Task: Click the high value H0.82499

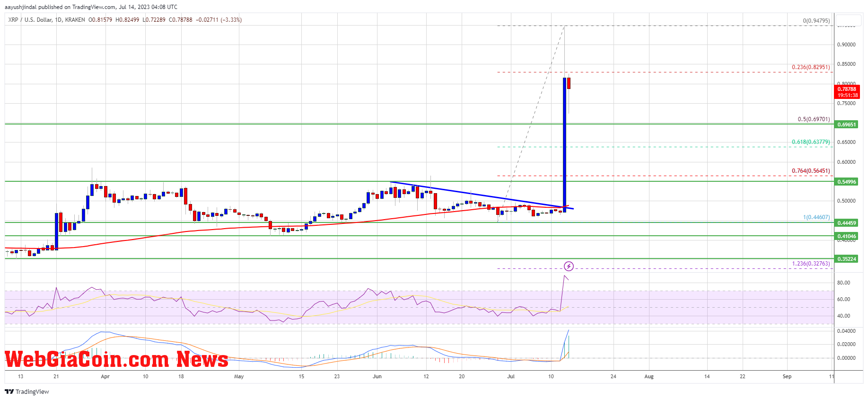Action: tap(127, 20)
